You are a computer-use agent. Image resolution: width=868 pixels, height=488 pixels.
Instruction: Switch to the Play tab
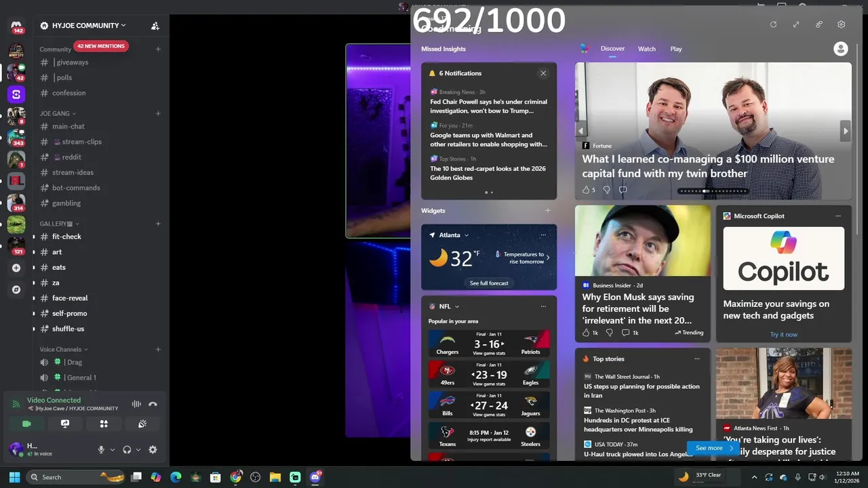click(x=676, y=49)
